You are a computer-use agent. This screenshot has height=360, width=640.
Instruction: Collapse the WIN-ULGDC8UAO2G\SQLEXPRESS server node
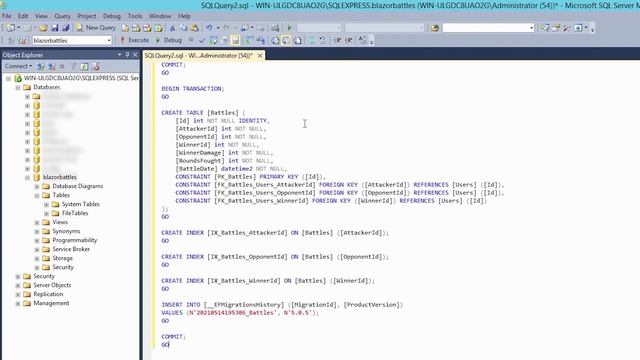pos(8,78)
